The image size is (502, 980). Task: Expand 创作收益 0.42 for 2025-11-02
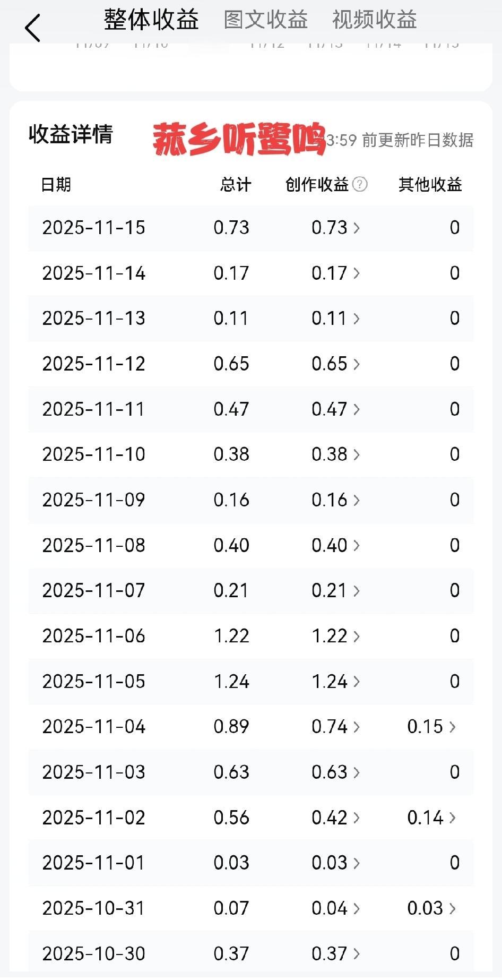point(335,818)
